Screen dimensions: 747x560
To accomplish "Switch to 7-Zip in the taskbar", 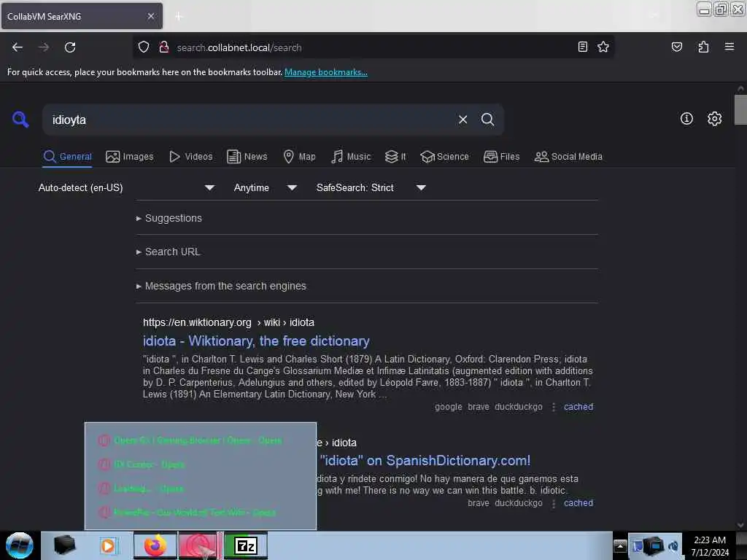I will tap(246, 545).
